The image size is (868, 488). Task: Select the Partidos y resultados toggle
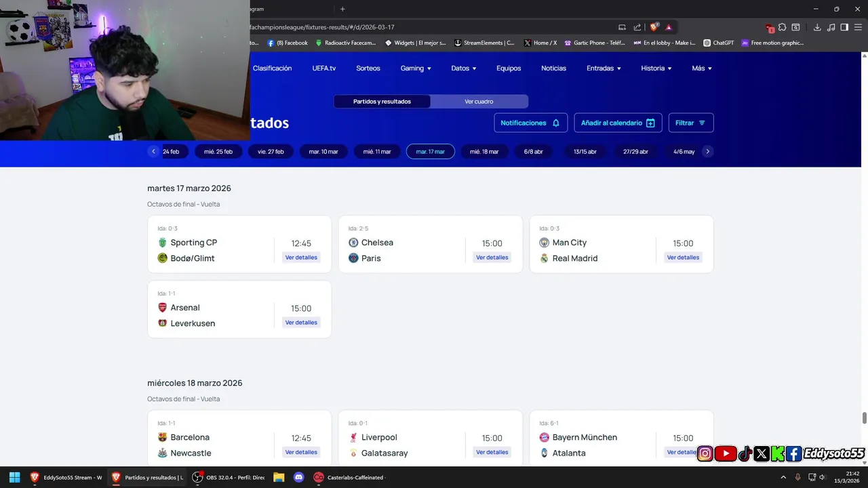pyautogui.click(x=382, y=102)
